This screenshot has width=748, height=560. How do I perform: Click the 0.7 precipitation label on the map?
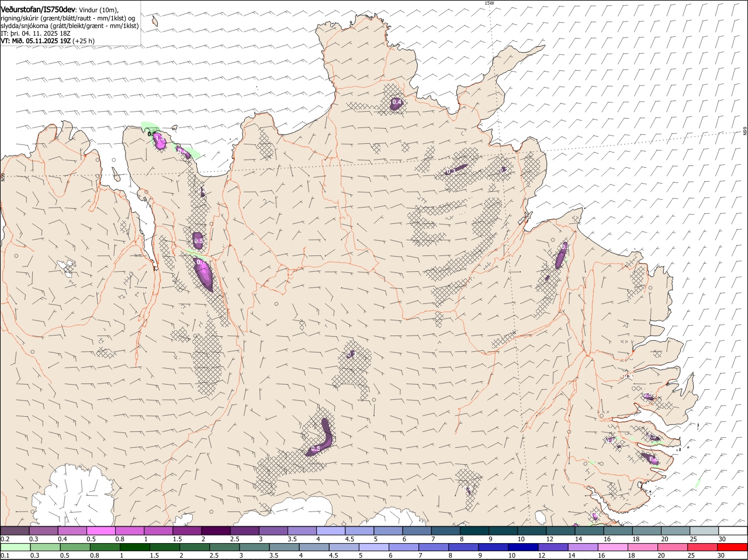200,263
